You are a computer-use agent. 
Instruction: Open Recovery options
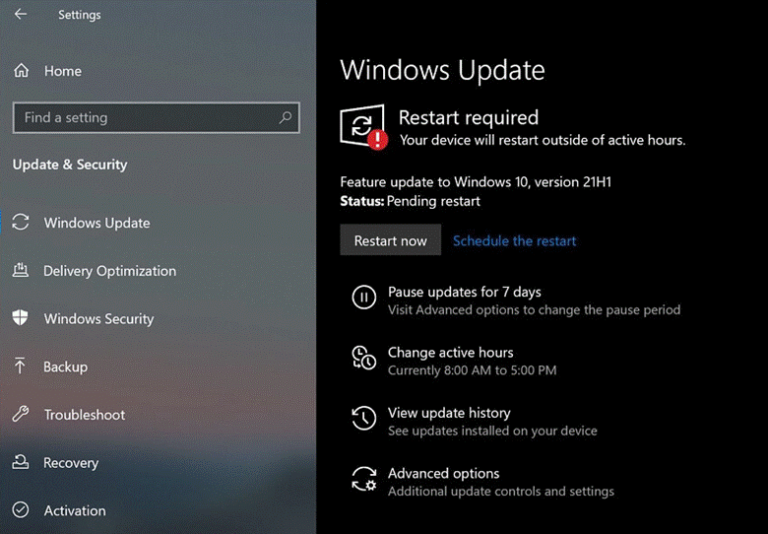tap(71, 463)
